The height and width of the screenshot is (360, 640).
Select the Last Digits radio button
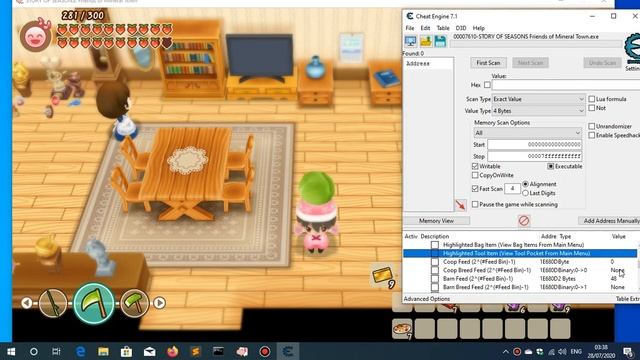(x=525, y=193)
